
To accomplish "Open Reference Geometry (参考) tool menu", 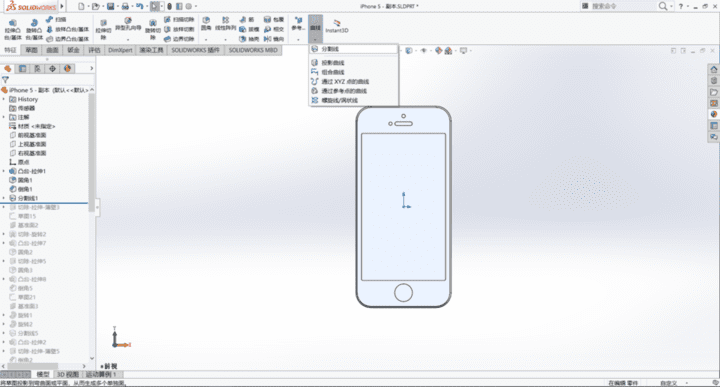I will 298,24.
